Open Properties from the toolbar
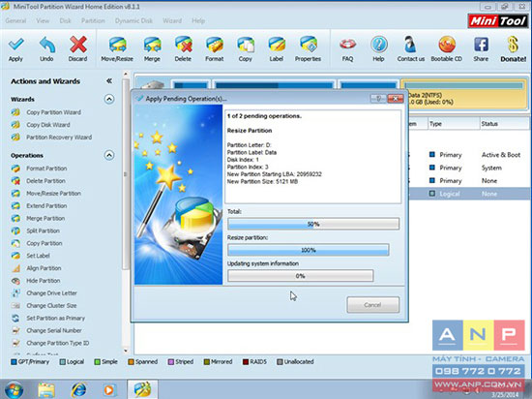The image size is (532, 399). 308,45
